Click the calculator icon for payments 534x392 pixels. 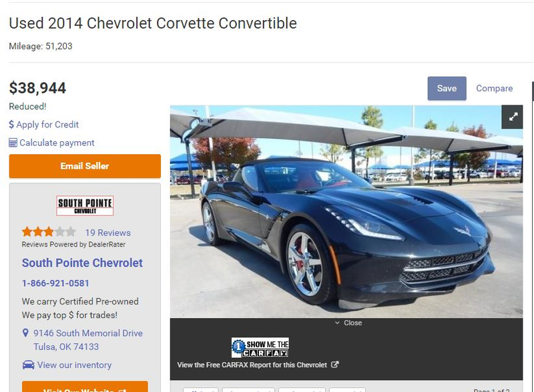tap(13, 143)
